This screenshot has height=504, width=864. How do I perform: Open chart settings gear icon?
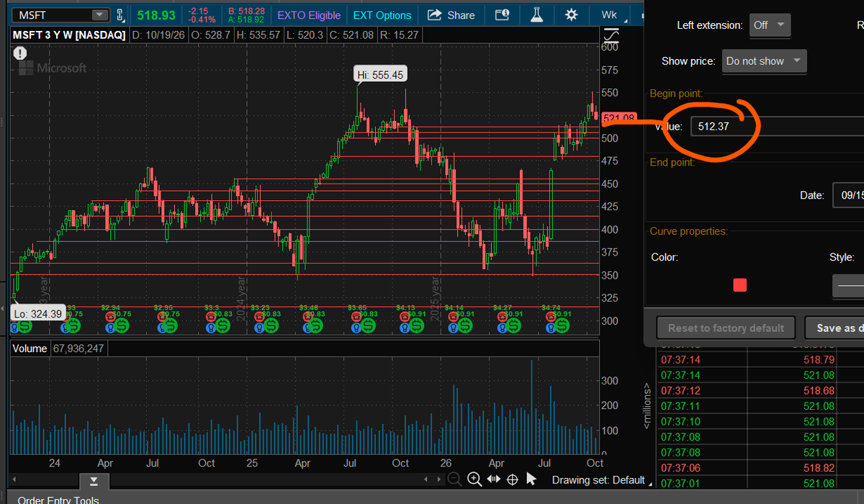point(572,15)
